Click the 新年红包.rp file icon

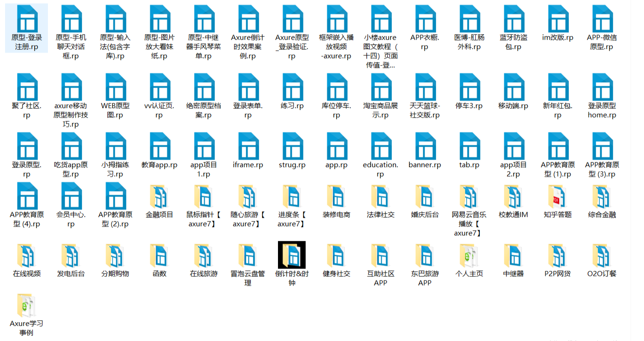[x=558, y=87]
